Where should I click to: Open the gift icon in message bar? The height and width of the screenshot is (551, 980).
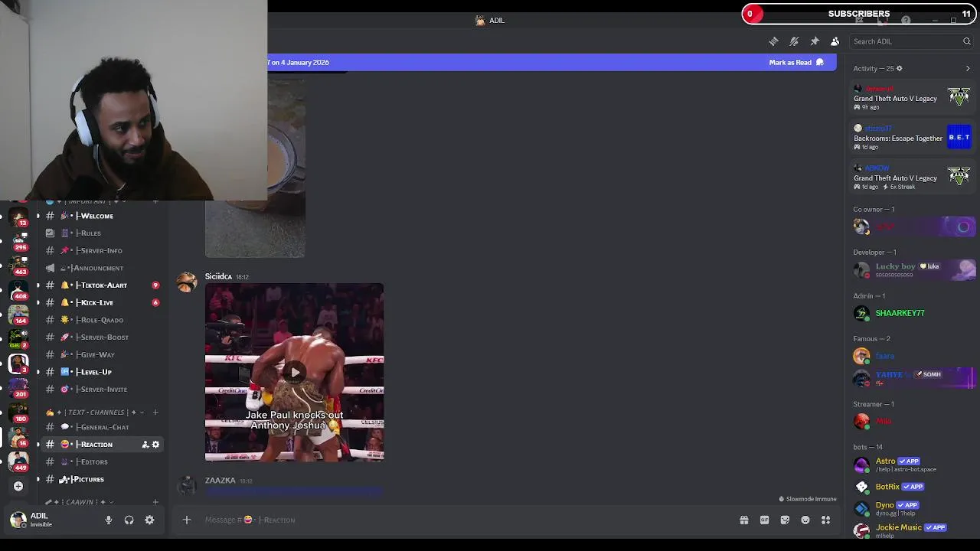pyautogui.click(x=743, y=520)
